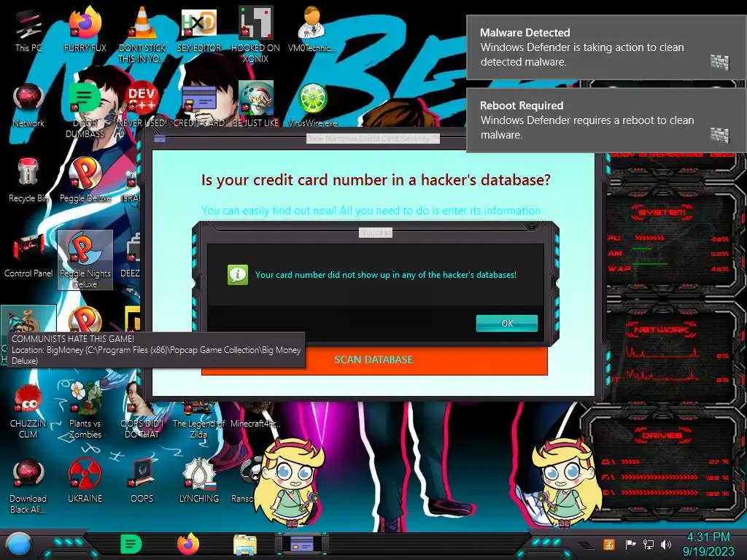Click the orange SCAN DATABASE button
Screen dimensions: 747x560
374,359
